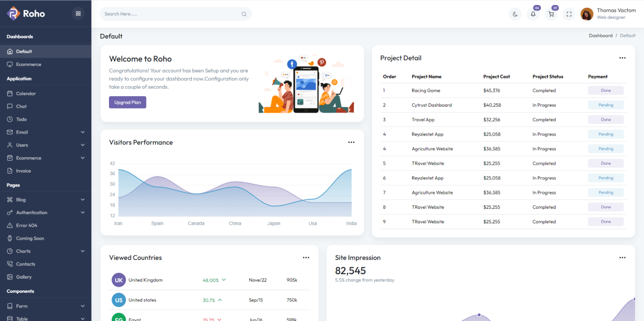The height and width of the screenshot is (321, 644).
Task: Open notifications via the bell icon
Action: click(x=533, y=14)
